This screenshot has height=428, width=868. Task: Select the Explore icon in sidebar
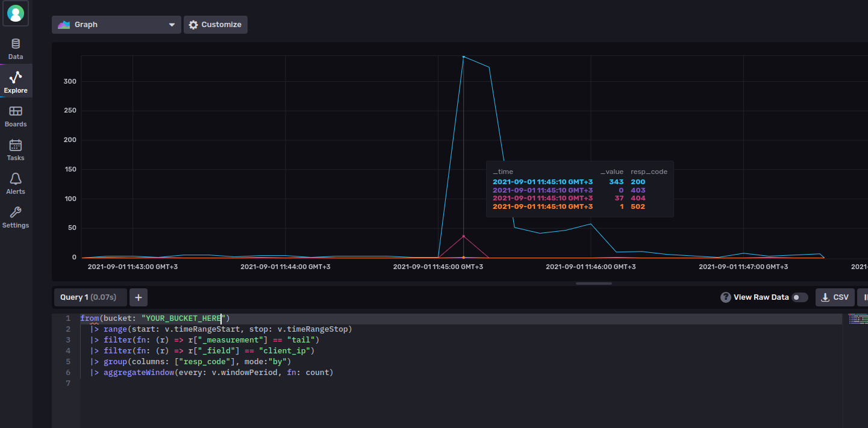click(x=16, y=77)
